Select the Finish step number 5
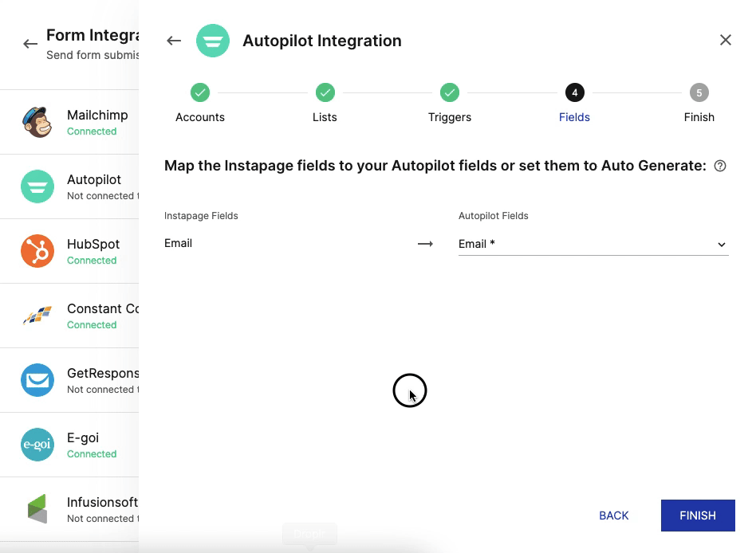The image size is (756, 553). (699, 93)
